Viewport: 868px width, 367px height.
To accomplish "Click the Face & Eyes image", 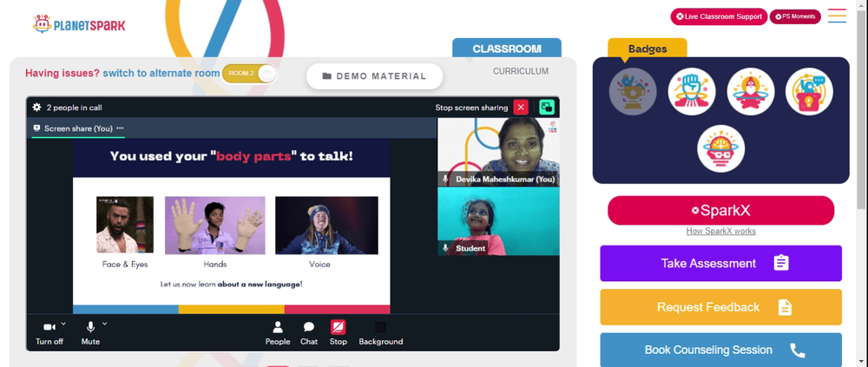I will tap(124, 225).
